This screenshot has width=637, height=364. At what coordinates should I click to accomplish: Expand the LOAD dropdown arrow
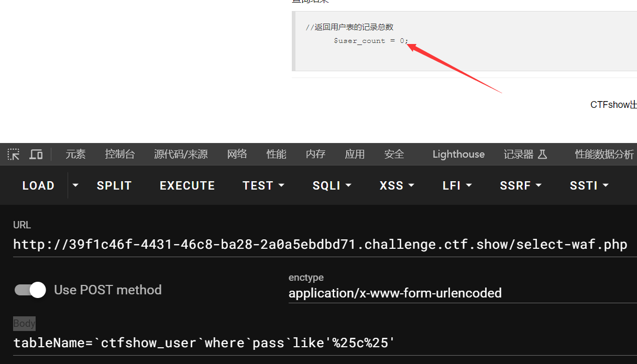75,185
